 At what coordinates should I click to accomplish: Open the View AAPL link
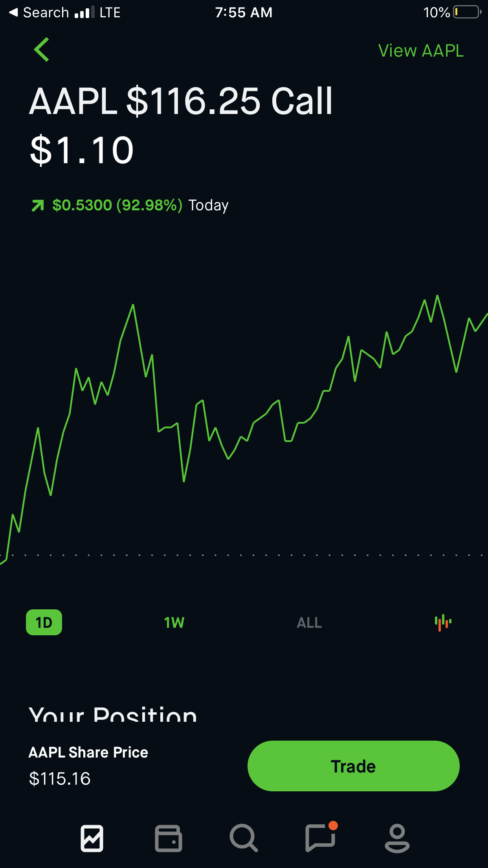420,51
